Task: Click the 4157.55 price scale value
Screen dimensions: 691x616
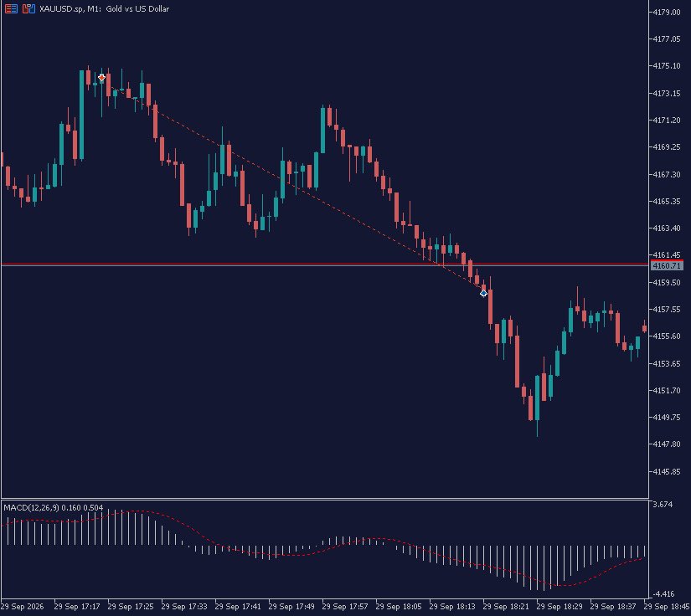Action: point(667,310)
